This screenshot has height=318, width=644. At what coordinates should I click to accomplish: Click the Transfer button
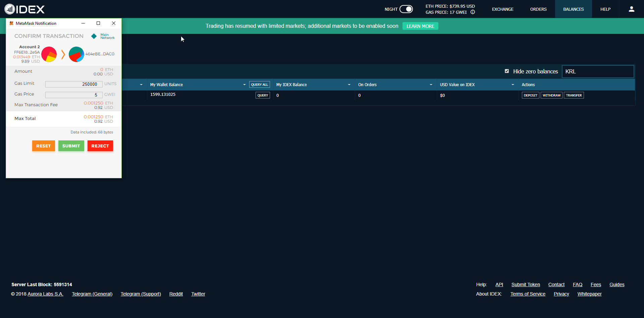tap(574, 96)
